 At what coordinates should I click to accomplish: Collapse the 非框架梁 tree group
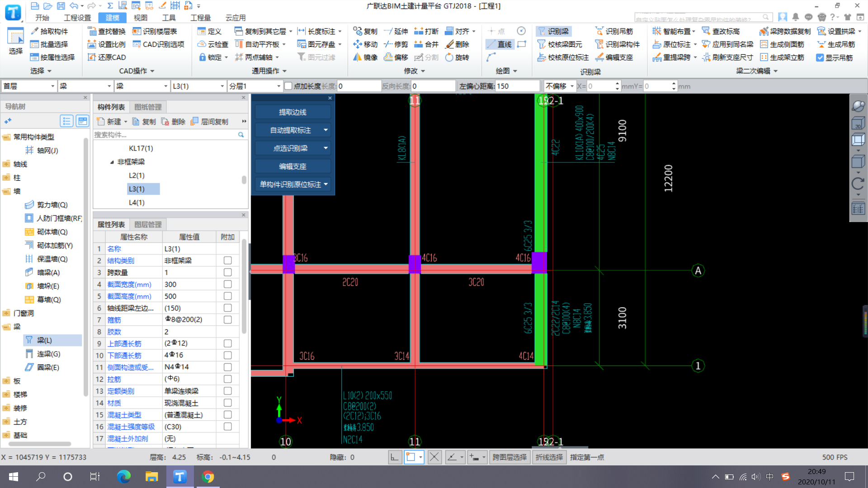click(x=112, y=162)
